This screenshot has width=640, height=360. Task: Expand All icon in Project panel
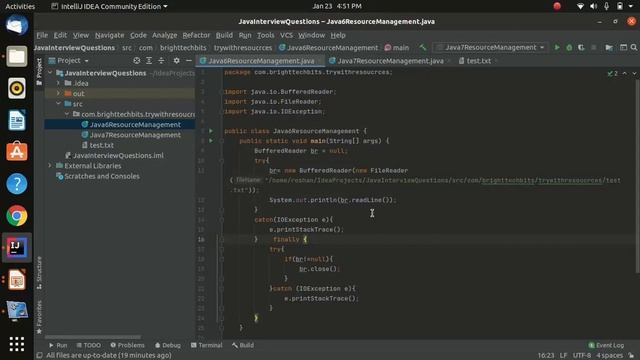coord(149,61)
